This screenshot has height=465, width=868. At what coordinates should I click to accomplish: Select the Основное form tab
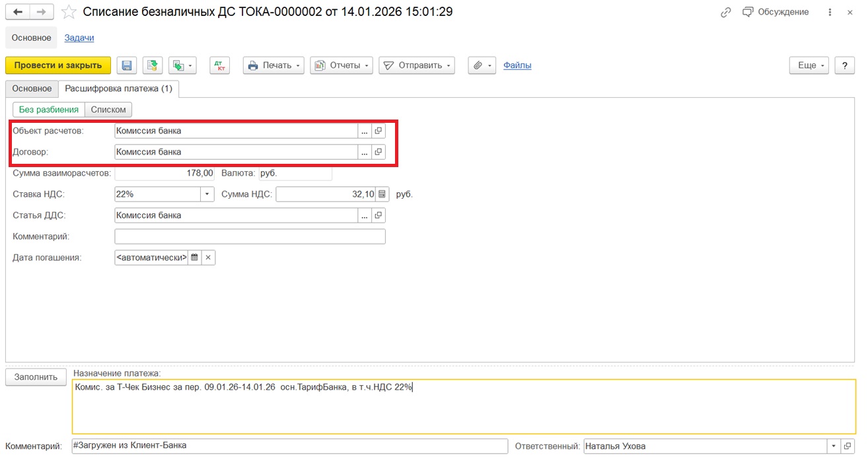click(32, 89)
